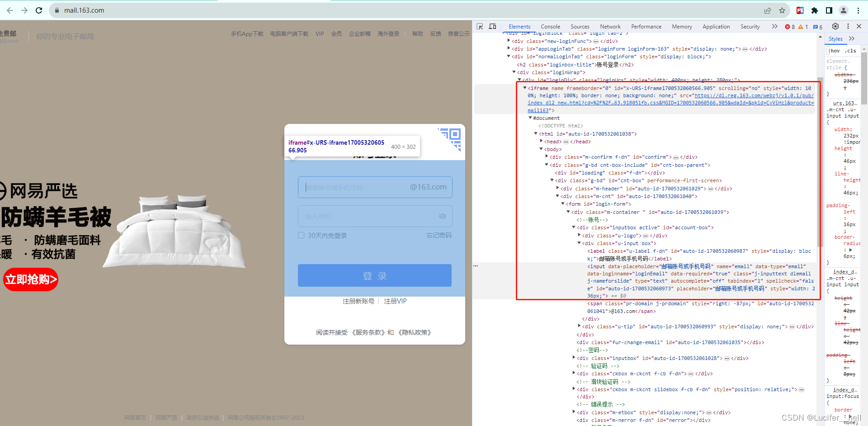Open 企业邮箱 header link
The width and height of the screenshot is (868, 426).
pyautogui.click(x=360, y=34)
